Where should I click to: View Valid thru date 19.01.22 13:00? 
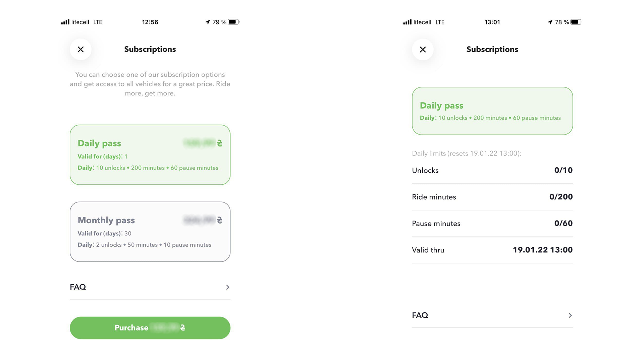[543, 249]
